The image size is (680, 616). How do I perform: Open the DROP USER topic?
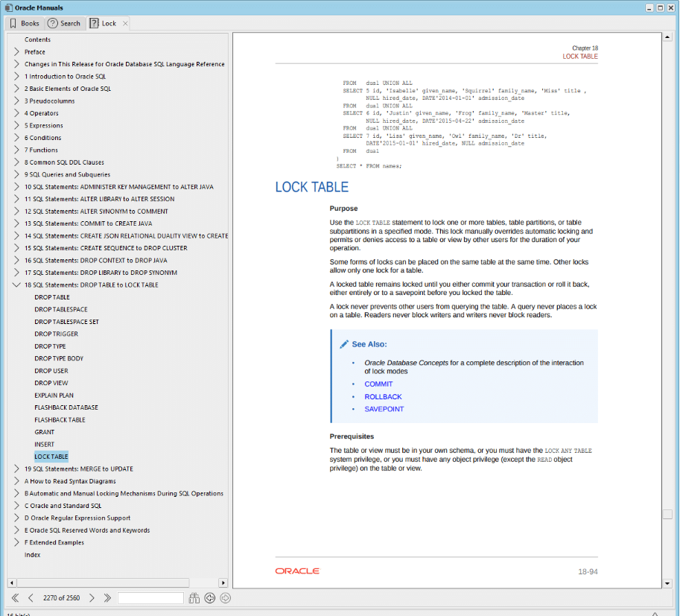tap(51, 371)
